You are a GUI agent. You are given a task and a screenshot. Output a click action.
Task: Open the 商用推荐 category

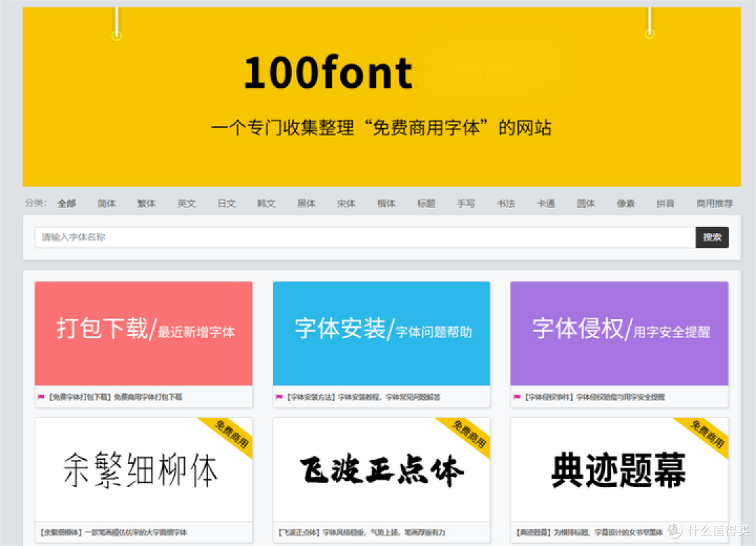tap(715, 204)
